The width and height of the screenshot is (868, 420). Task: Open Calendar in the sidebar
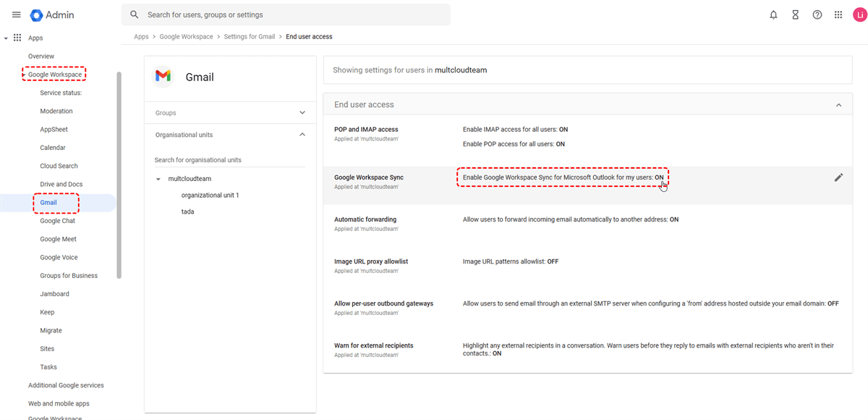(53, 148)
